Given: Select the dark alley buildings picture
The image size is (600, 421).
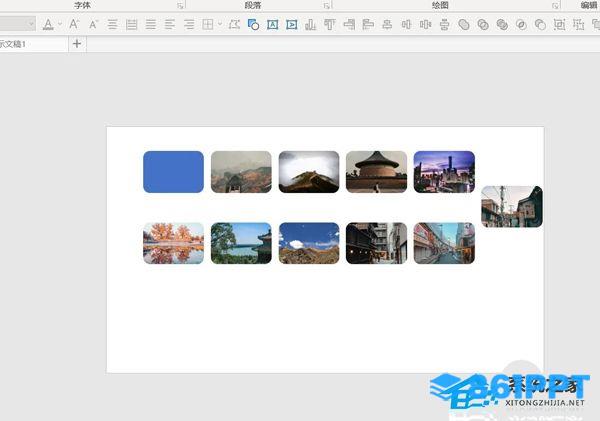Looking at the screenshot, I should (377, 243).
